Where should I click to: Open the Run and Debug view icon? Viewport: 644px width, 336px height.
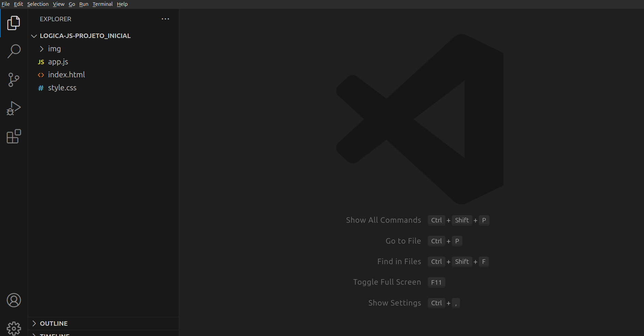click(14, 108)
